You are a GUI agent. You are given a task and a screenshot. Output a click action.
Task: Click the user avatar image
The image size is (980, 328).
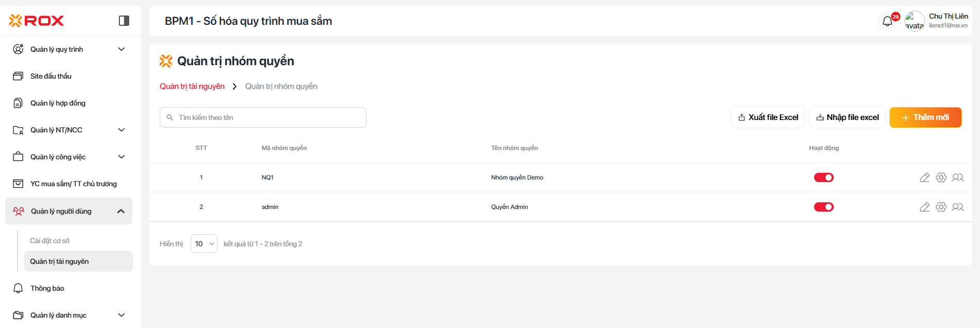point(914,21)
